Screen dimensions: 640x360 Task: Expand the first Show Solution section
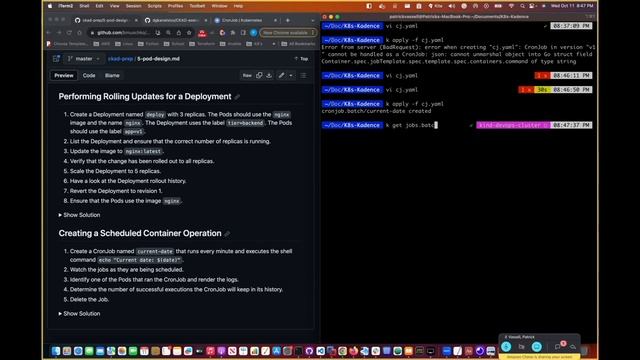pyautogui.click(x=79, y=215)
